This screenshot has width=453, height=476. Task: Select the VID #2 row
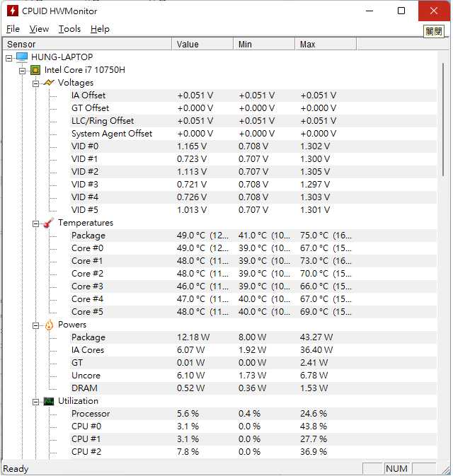pos(253,172)
